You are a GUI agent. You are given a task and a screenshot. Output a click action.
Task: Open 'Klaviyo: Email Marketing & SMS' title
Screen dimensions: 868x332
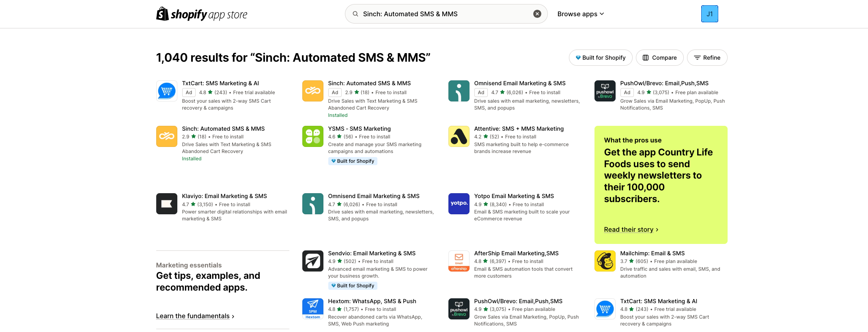pyautogui.click(x=224, y=196)
